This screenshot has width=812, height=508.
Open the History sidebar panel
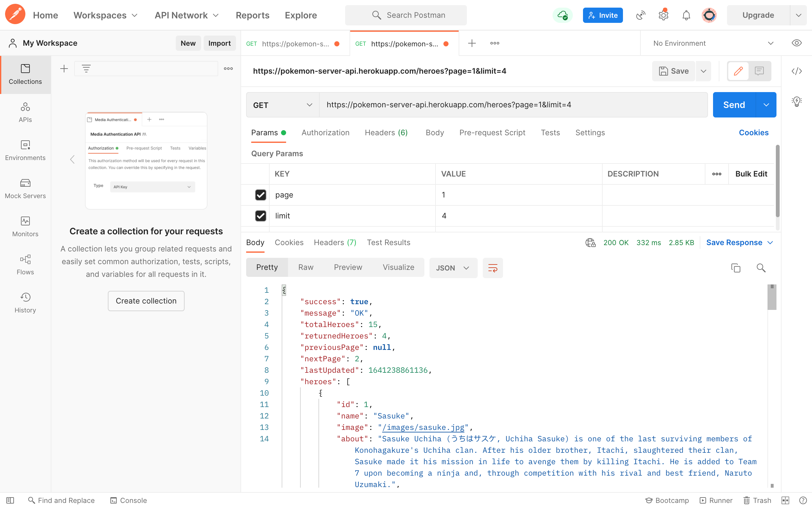coord(25,303)
